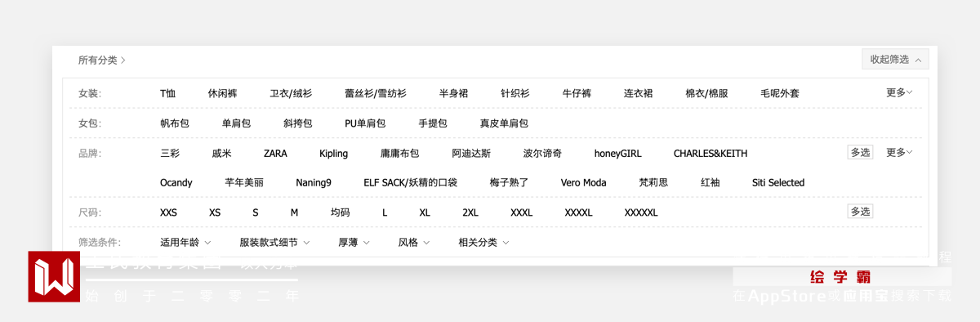The height and width of the screenshot is (322, 980).
Task: Filter by brand Naning9
Action: coord(314,182)
